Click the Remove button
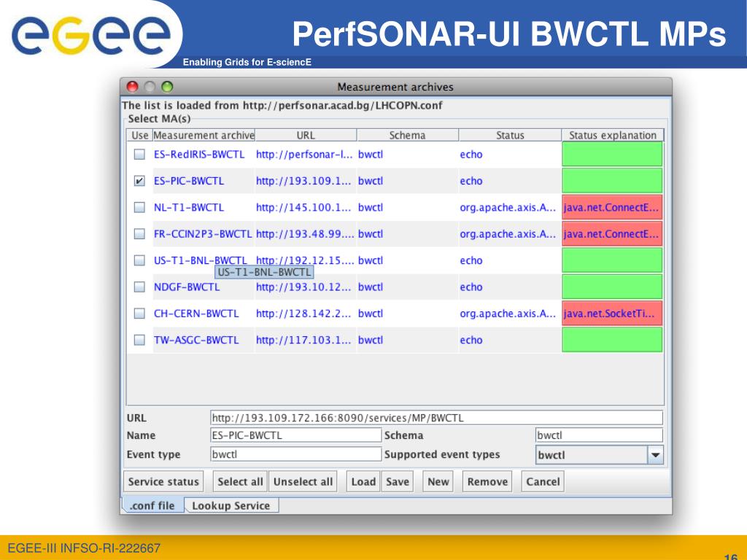The image size is (747, 560). pos(487,481)
